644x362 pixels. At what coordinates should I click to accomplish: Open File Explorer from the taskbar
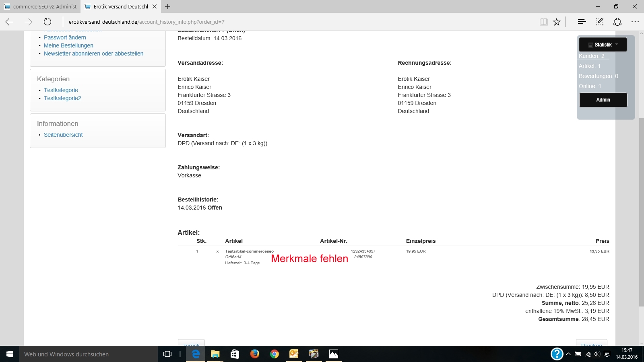tap(215, 354)
